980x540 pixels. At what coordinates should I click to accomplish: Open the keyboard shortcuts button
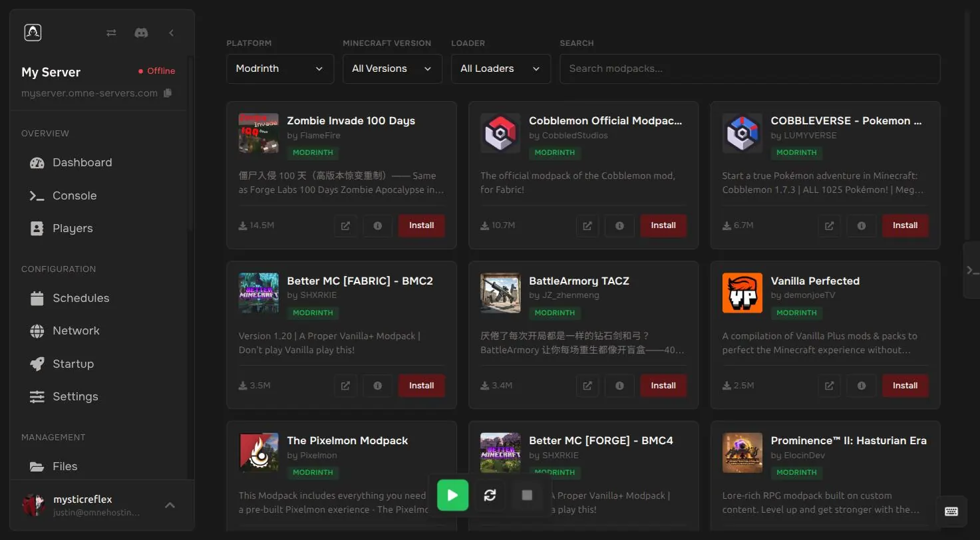(951, 511)
